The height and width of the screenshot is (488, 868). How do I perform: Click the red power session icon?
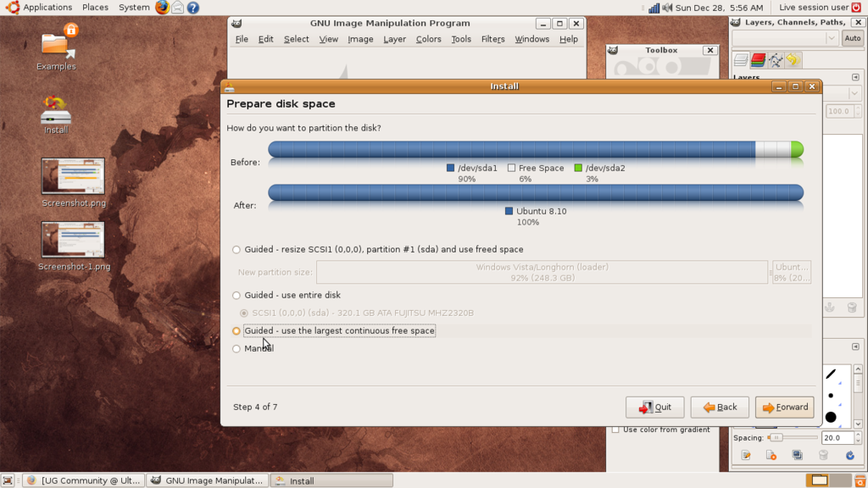(x=857, y=7)
